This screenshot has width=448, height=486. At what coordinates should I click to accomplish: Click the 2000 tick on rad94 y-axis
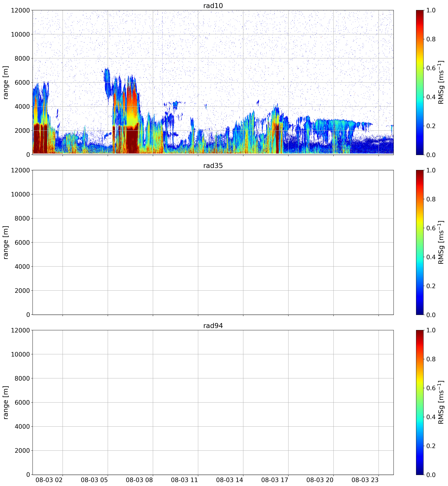tap(22, 451)
